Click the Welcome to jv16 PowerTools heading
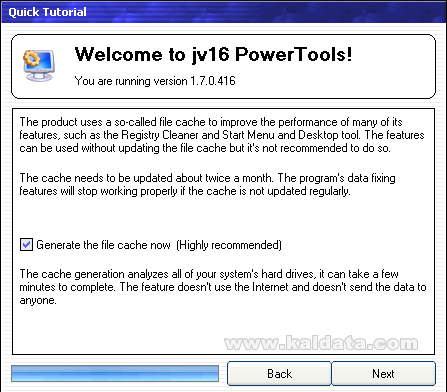Image resolution: width=447 pixels, height=392 pixels. (213, 54)
